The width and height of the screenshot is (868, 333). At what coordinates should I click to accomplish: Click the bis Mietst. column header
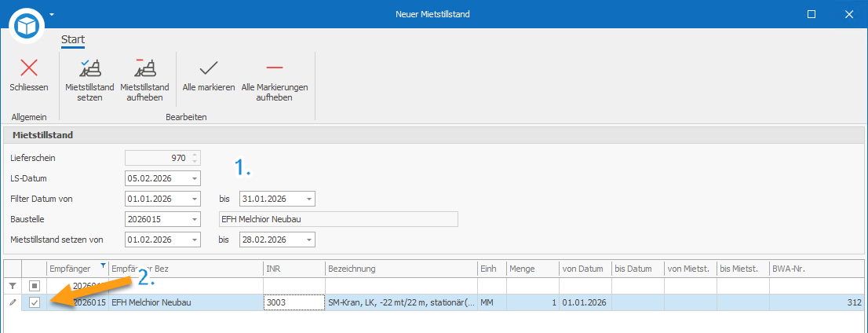[x=743, y=269]
